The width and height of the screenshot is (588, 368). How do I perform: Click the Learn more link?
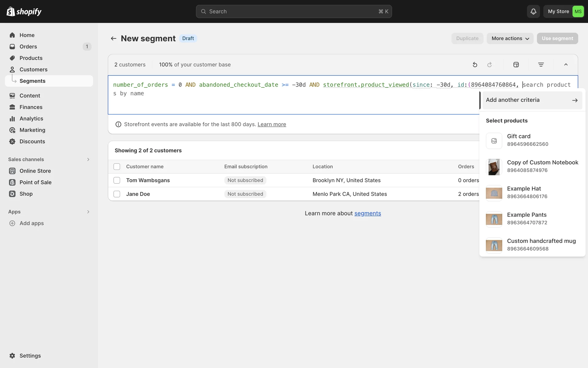pos(272,124)
